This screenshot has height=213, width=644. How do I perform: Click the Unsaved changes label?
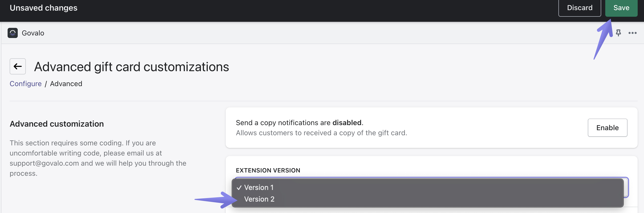(x=44, y=8)
